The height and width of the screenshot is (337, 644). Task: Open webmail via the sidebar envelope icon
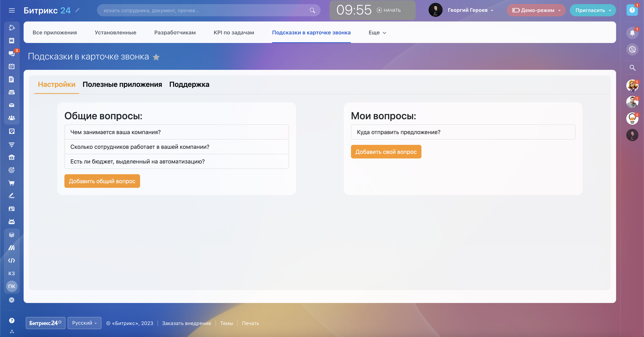pyautogui.click(x=11, y=105)
